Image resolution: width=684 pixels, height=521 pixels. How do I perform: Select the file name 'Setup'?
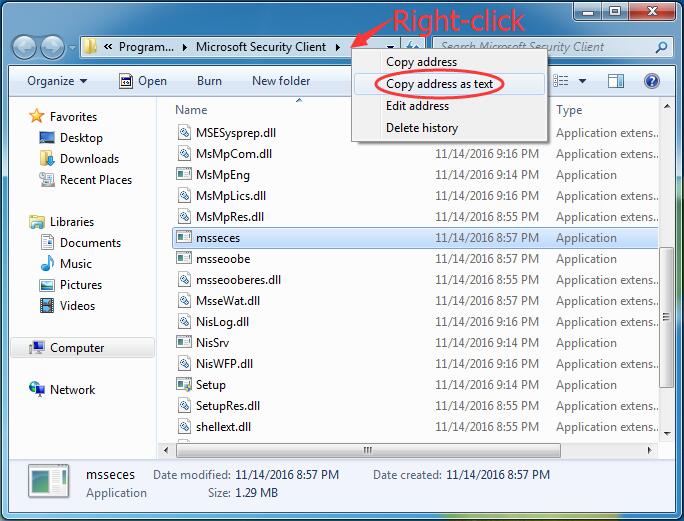(x=211, y=385)
